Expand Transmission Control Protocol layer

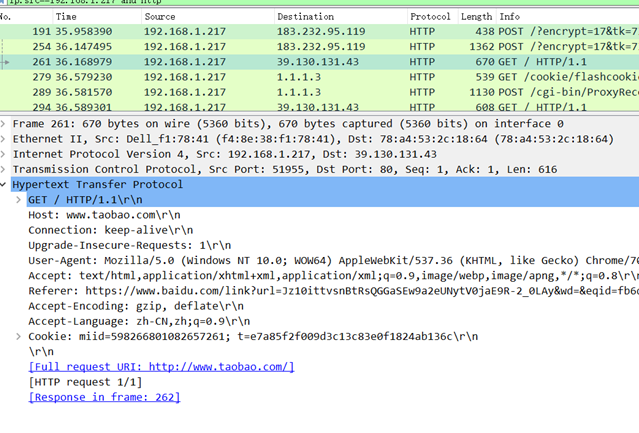tap(3, 169)
